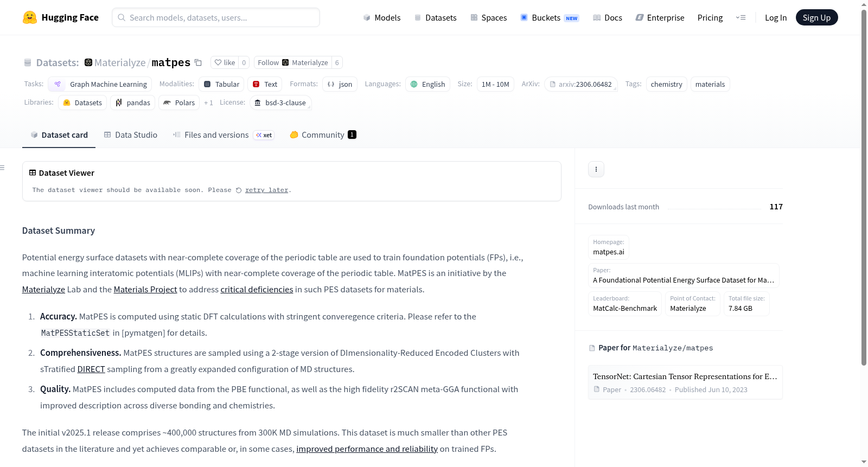Click the 1M - 10M size tag
The image size is (868, 467).
[x=495, y=84]
